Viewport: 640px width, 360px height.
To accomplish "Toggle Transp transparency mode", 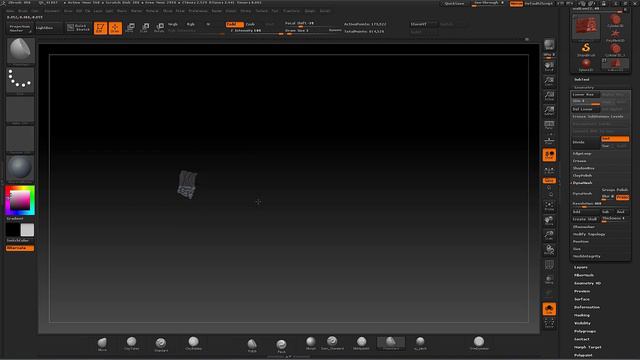I will click(x=549, y=280).
